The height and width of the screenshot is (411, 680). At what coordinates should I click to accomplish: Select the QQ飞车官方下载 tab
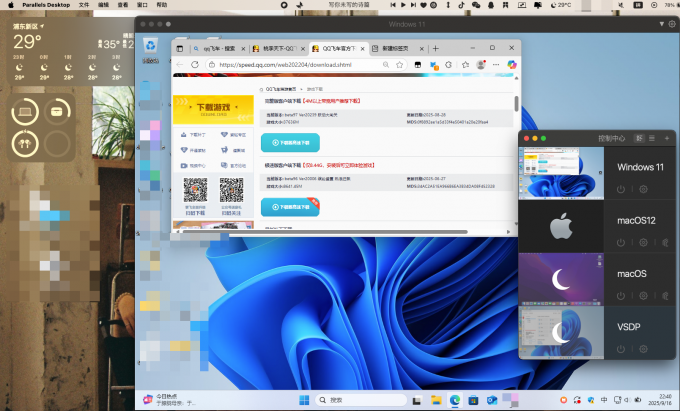(x=340, y=49)
